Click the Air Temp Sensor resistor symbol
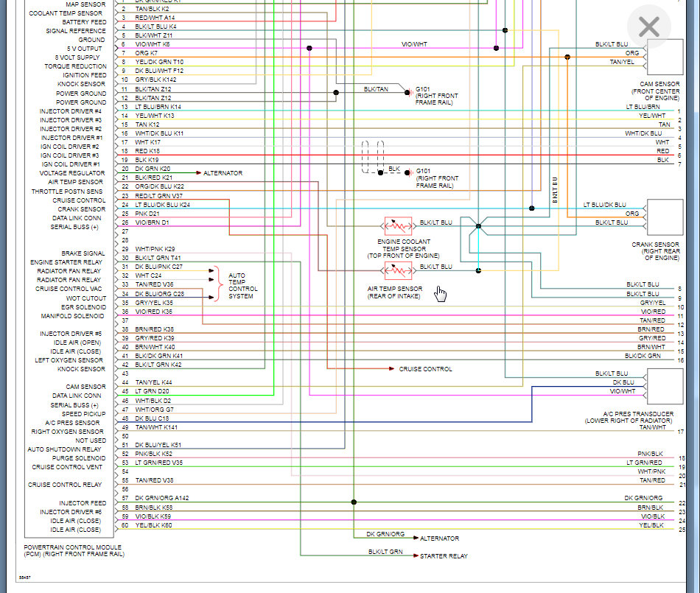This screenshot has height=593, width=700. 398,270
